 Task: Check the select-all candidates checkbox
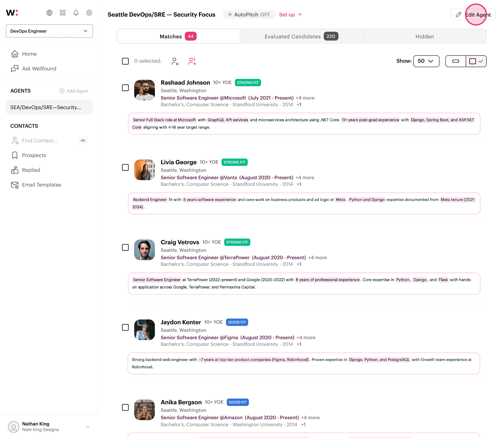(x=125, y=61)
